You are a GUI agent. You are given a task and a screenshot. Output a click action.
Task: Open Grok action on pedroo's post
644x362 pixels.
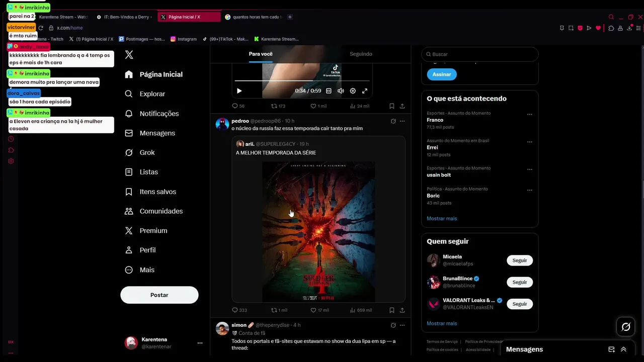tap(393, 121)
